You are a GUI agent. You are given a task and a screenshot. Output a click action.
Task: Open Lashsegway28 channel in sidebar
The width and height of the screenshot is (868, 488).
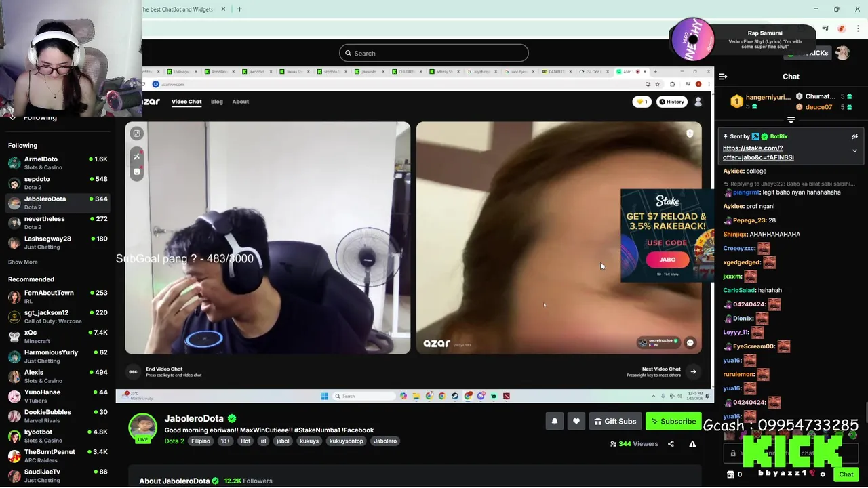click(x=58, y=243)
